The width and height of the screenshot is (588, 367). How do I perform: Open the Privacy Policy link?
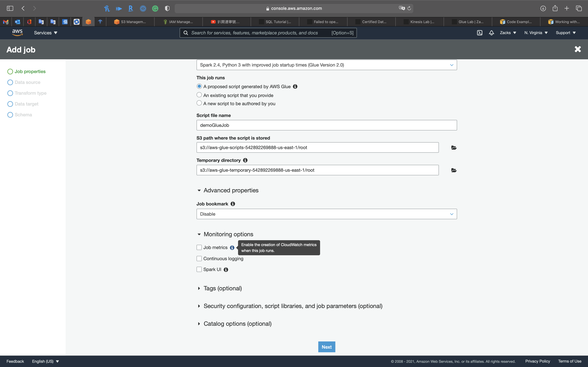coord(537,361)
